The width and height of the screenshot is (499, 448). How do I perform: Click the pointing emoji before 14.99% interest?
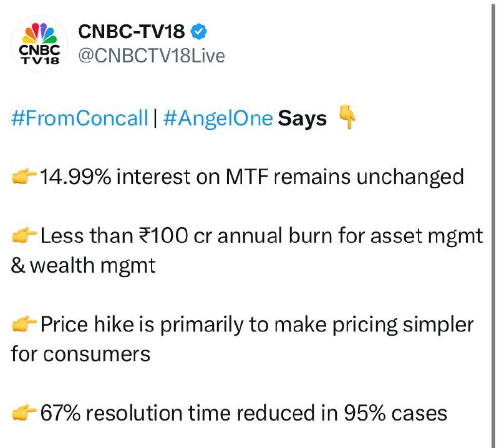coord(24,177)
